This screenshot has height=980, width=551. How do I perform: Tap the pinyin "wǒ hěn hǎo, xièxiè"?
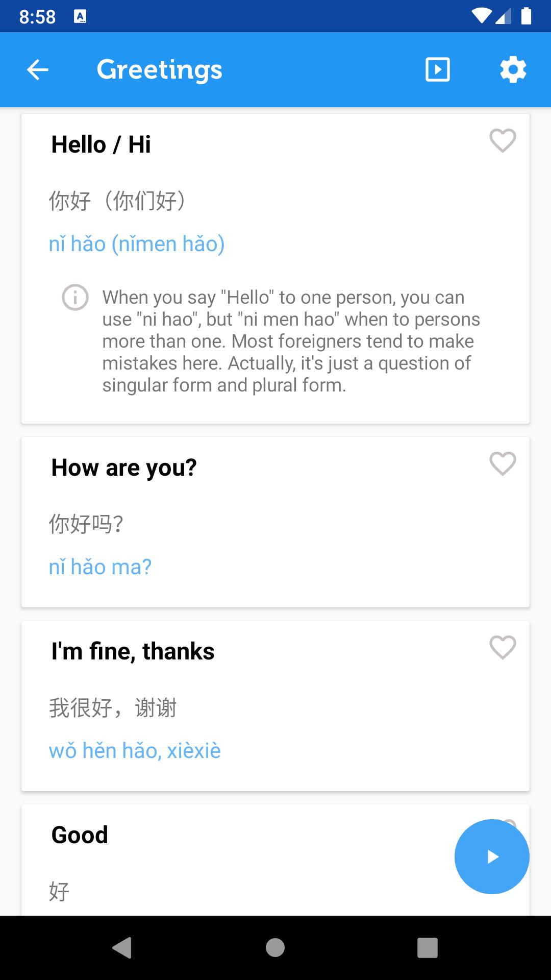pyautogui.click(x=135, y=751)
